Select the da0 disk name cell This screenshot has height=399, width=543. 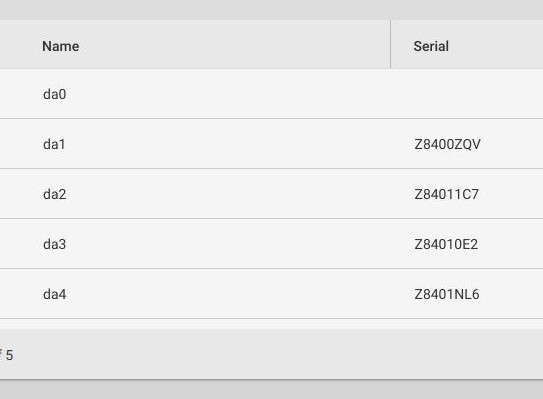point(54,94)
